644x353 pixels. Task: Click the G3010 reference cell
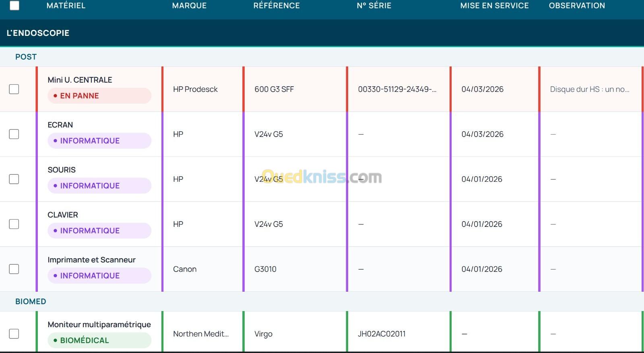point(265,269)
